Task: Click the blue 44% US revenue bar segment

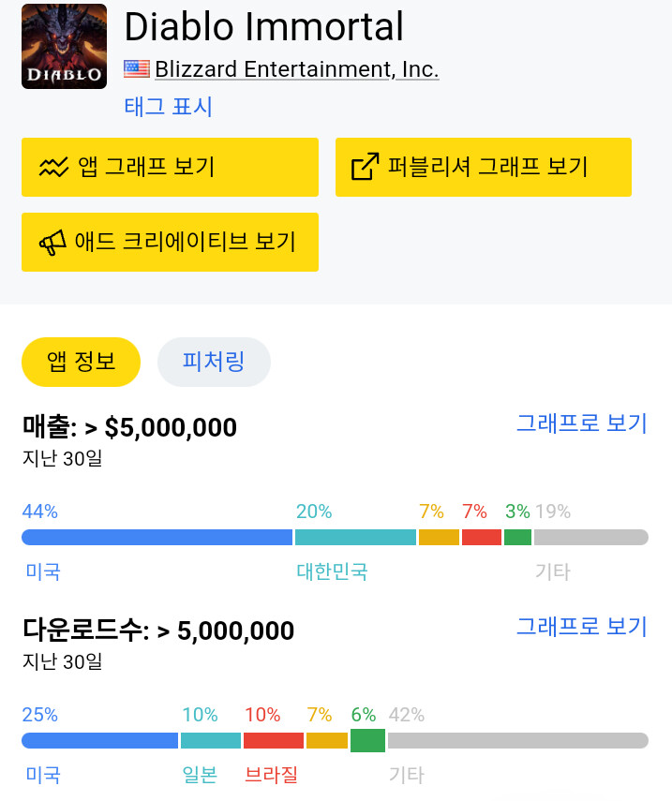Action: [x=157, y=538]
